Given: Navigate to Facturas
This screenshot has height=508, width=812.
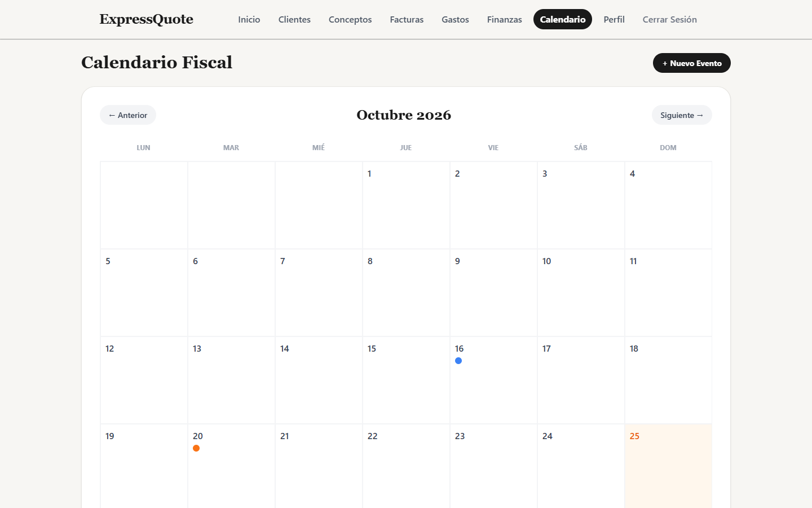Looking at the screenshot, I should [407, 19].
